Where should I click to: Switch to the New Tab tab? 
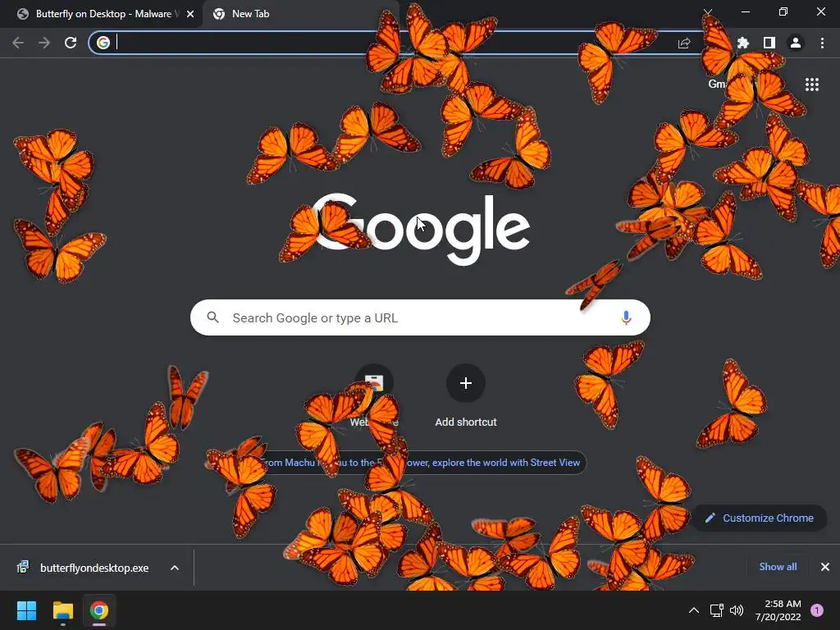coord(300,14)
